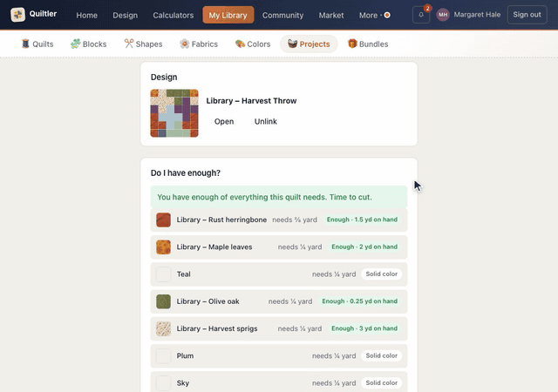This screenshot has width=558, height=392.
Task: Click 'Enough · 2 yd on hand' badge
Action: point(364,247)
